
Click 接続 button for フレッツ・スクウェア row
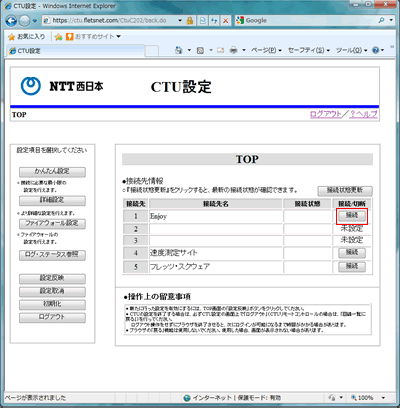tap(352, 267)
